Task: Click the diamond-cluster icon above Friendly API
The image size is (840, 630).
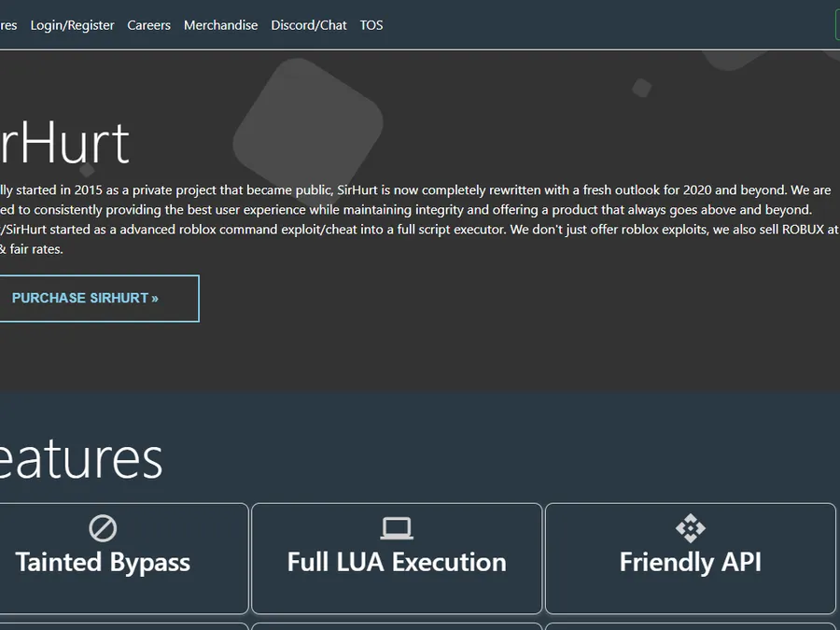Action: point(691,528)
